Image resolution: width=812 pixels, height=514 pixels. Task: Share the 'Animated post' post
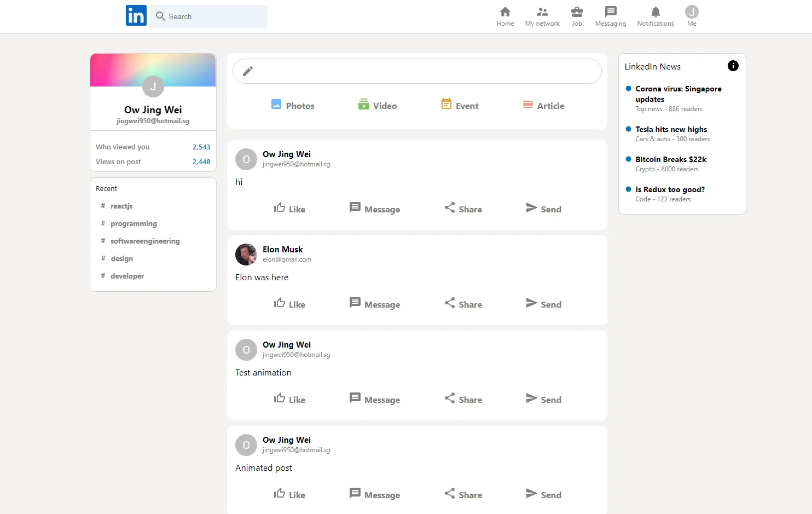coord(463,494)
